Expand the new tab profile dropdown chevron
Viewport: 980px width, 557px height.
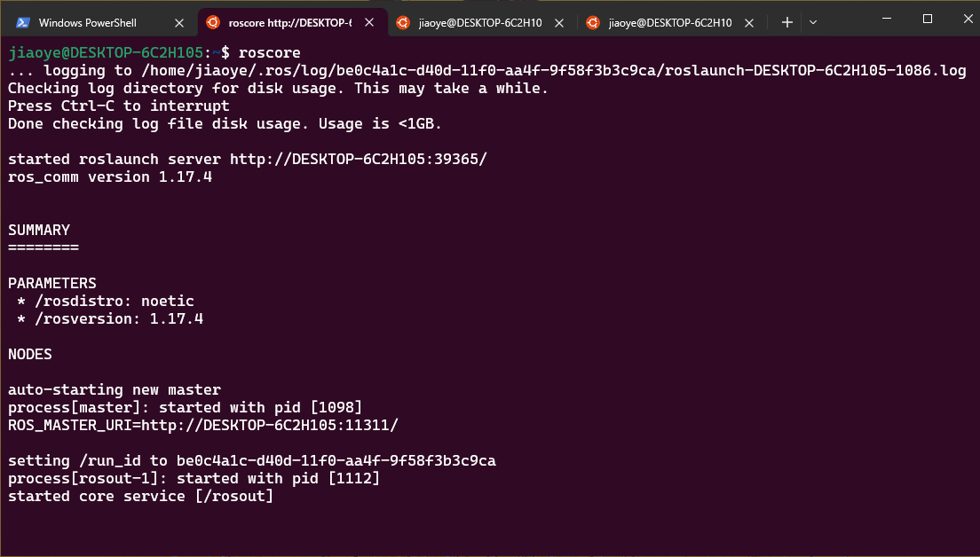coord(812,23)
